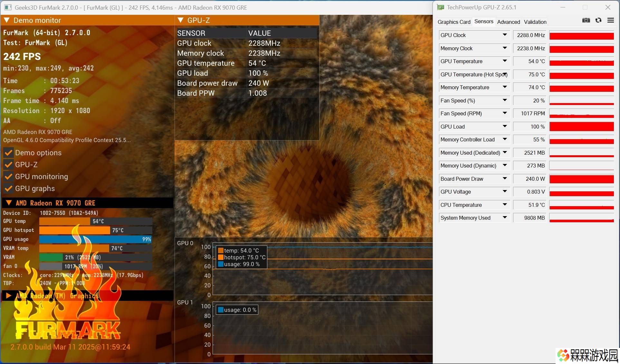
Task: Click the Fan Speed (%) history graph
Action: coord(582,101)
